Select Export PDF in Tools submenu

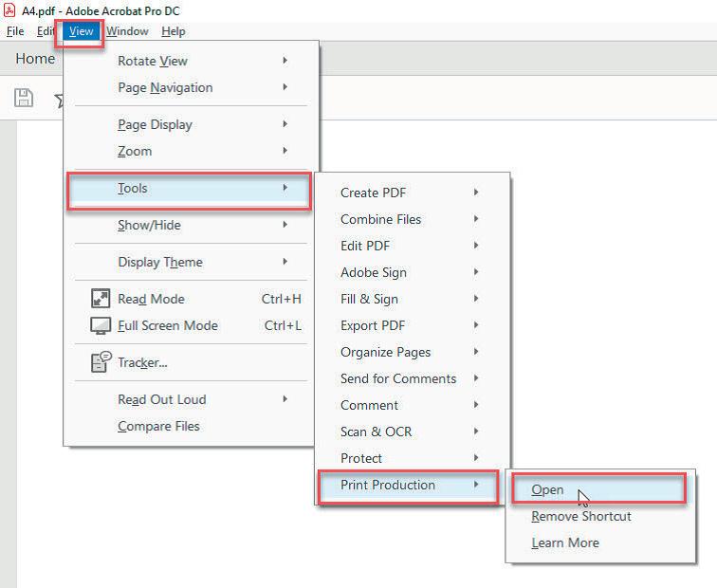[412, 325]
